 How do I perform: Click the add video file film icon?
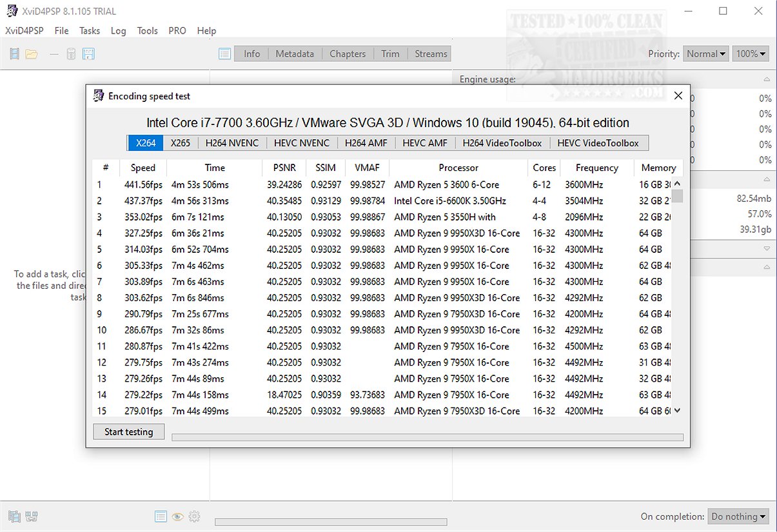14,54
